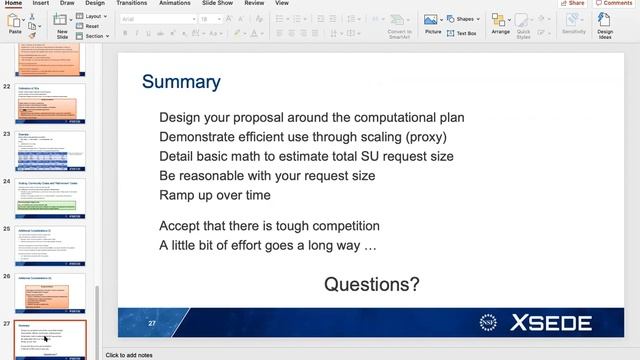Choose the text highlight color

(x=237, y=33)
